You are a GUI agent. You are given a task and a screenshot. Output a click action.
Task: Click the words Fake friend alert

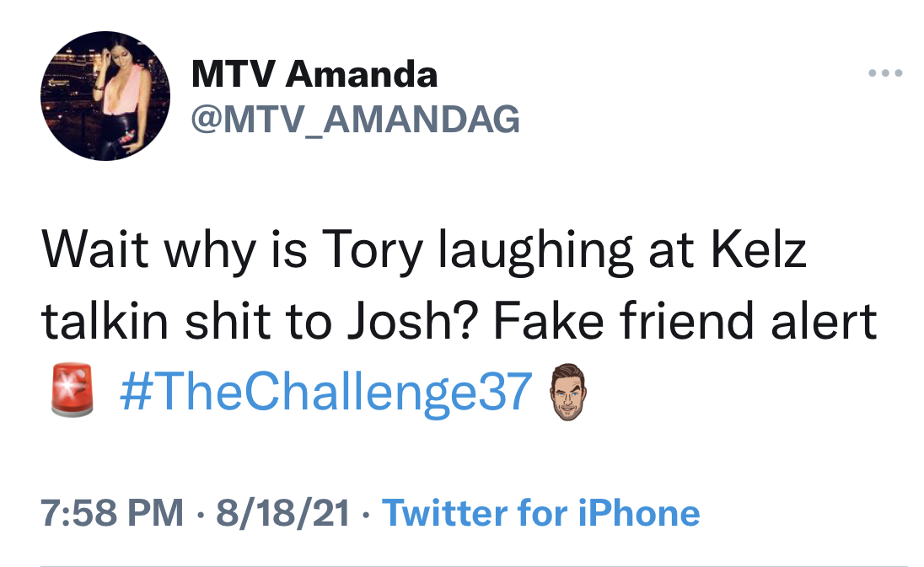pos(685,322)
